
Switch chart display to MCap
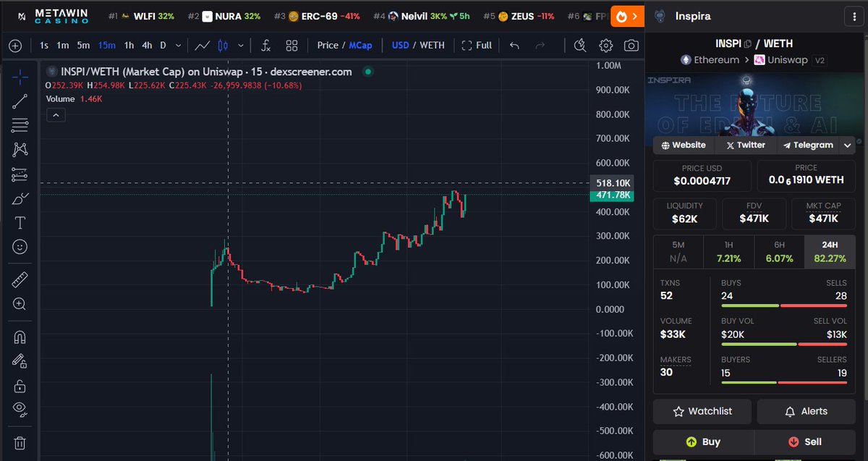[x=360, y=45]
